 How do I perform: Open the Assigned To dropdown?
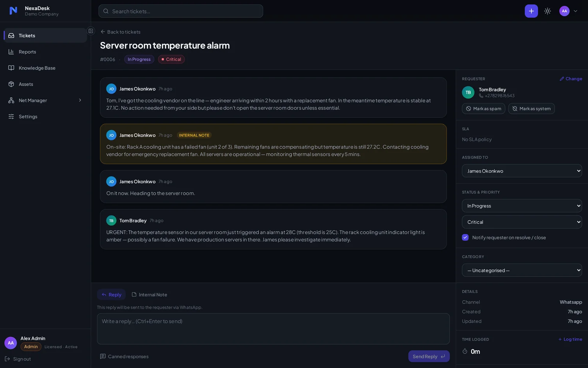522,171
